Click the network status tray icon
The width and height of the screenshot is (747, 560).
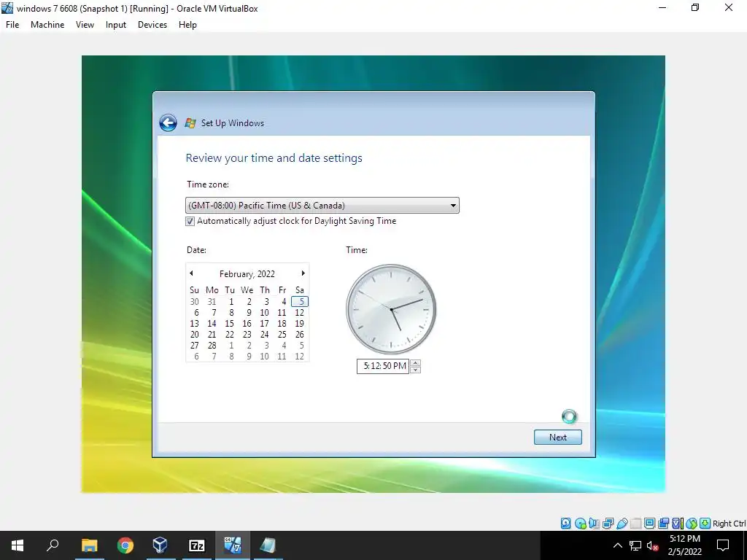(x=635, y=545)
